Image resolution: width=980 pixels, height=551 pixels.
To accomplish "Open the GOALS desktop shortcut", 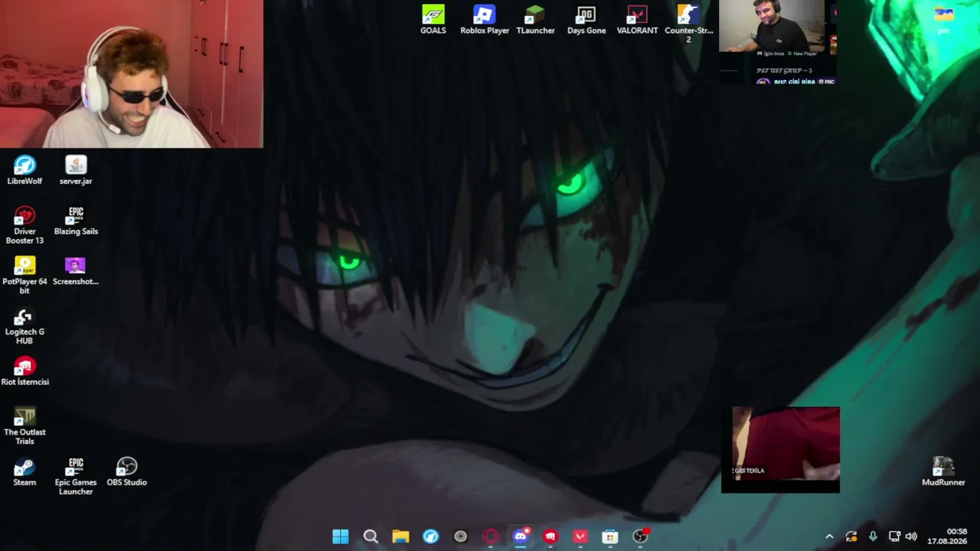I will point(433,20).
